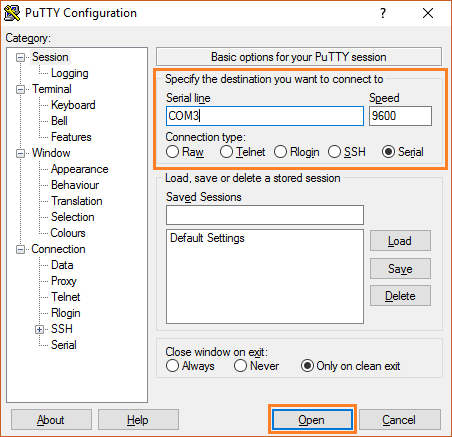
Task: Collapse the Window tree node
Action: 20,153
